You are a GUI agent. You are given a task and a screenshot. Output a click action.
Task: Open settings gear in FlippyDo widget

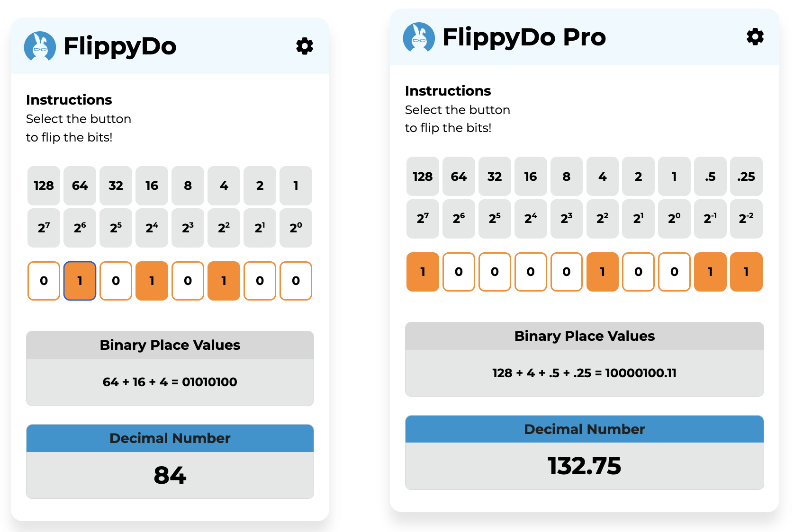pos(305,46)
